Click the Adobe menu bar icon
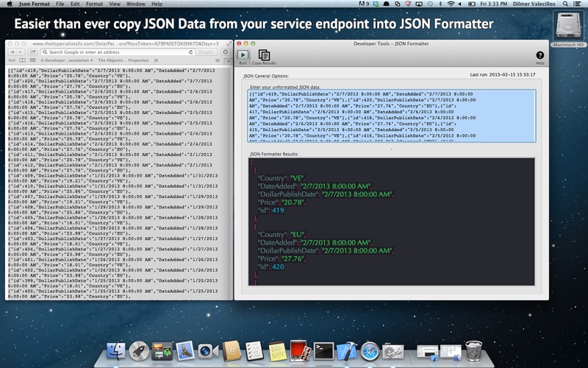This screenshot has width=588, height=368. click(364, 4)
